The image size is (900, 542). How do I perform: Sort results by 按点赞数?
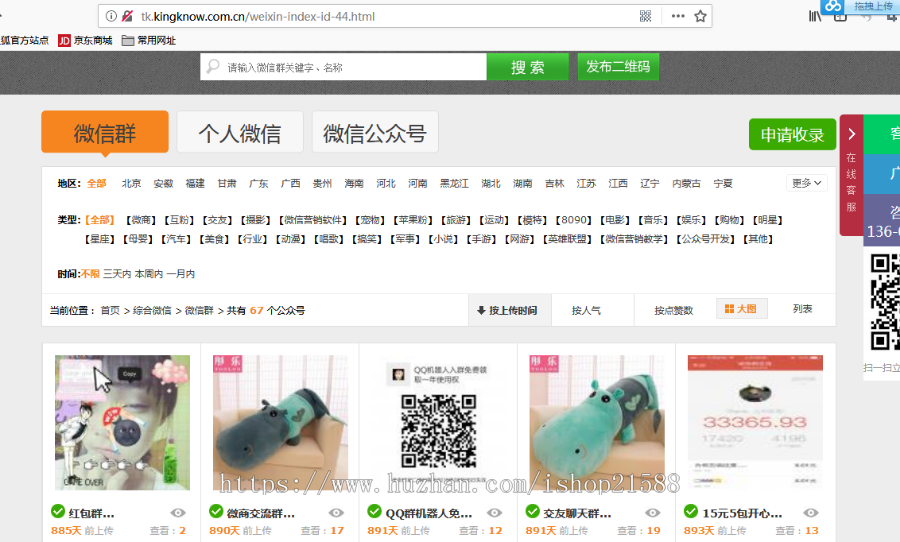pos(674,310)
